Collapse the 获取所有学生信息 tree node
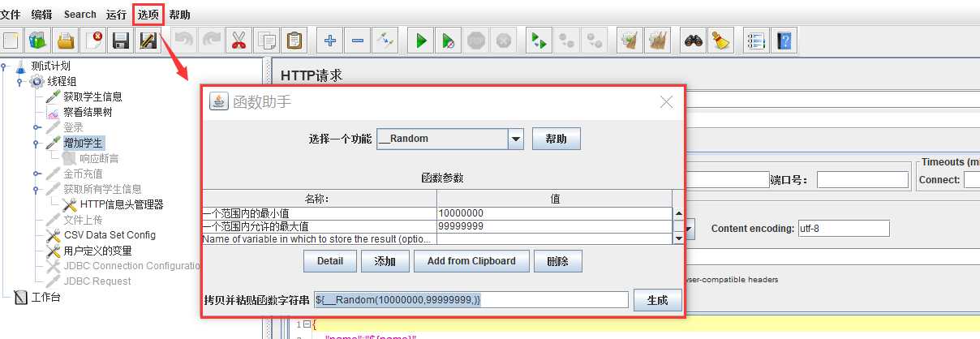This screenshot has height=339, width=980. [37, 189]
